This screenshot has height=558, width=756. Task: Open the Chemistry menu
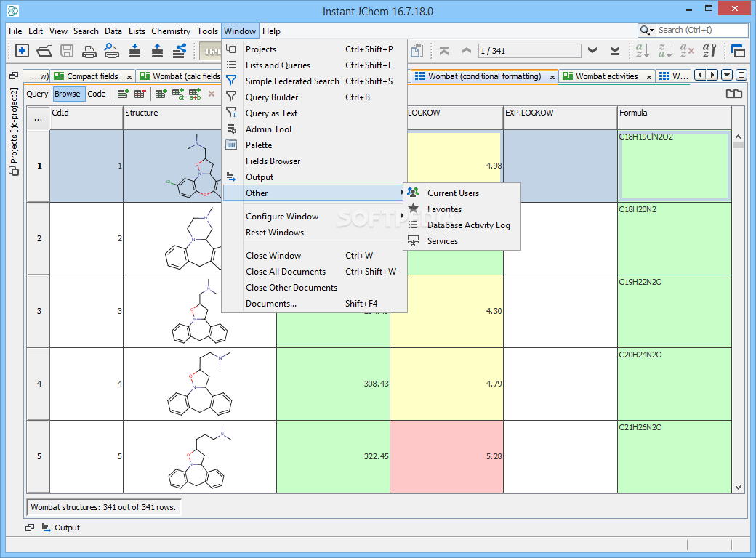pos(171,31)
